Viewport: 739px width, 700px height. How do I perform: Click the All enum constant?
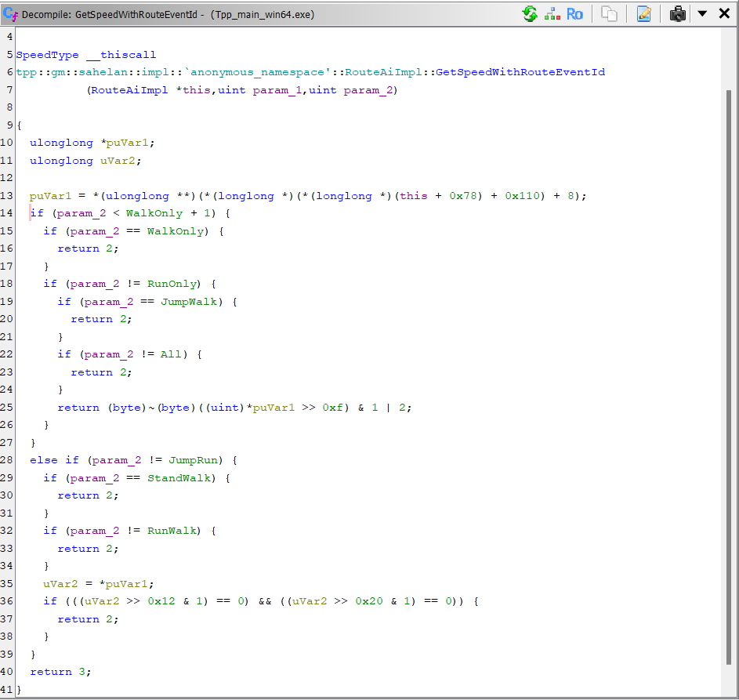coord(171,354)
